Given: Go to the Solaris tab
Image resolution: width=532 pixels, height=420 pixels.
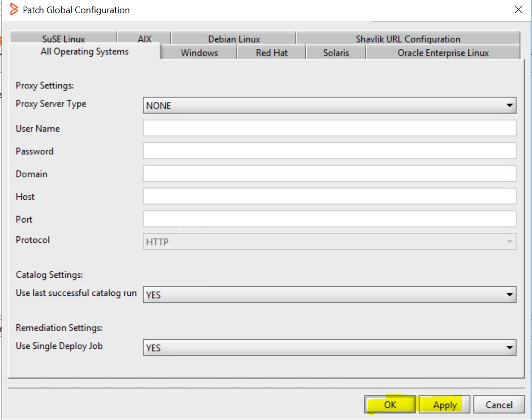Looking at the screenshot, I should (336, 52).
